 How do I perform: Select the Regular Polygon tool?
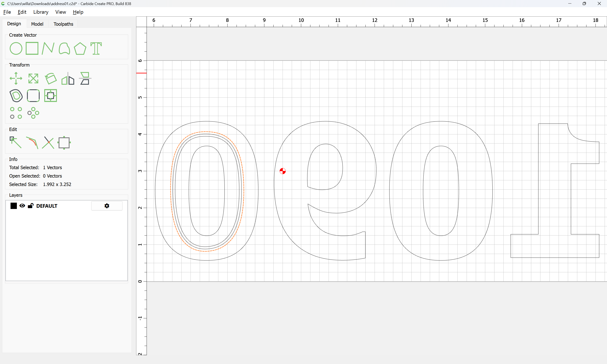[x=80, y=48]
